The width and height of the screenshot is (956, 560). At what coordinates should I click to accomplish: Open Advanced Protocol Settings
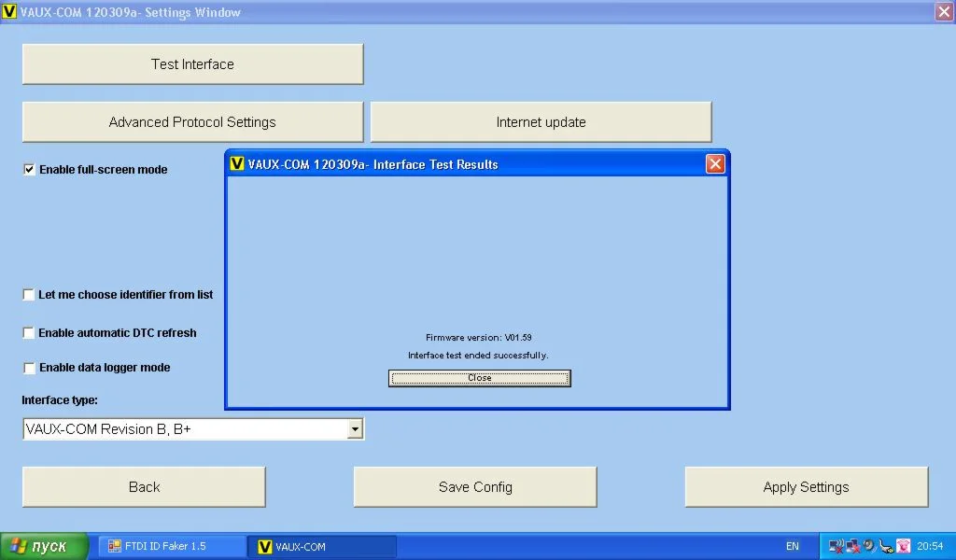192,122
